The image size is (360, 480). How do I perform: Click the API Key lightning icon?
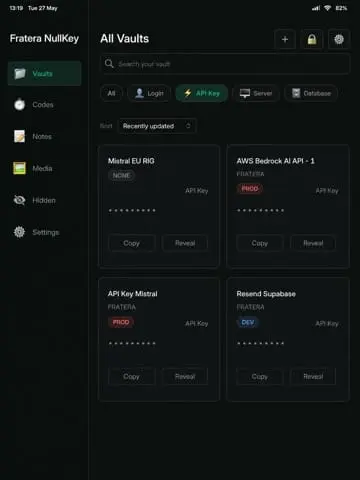tap(188, 93)
